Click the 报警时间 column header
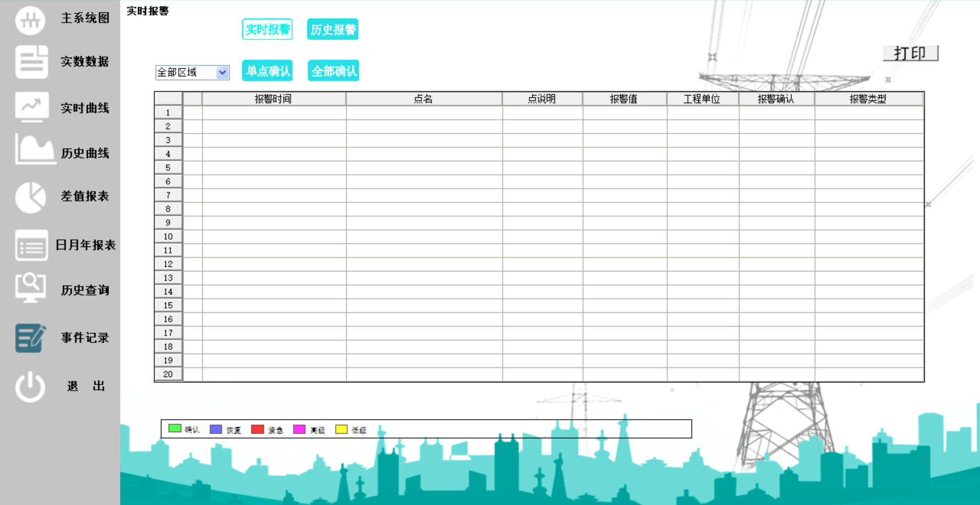Viewport: 980px width, 505px height. (274, 98)
